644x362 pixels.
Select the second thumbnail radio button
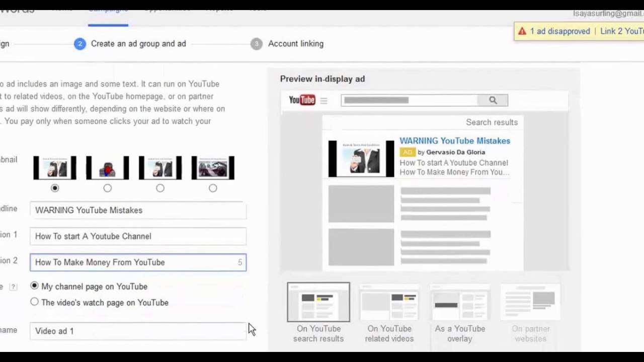pos(108,188)
